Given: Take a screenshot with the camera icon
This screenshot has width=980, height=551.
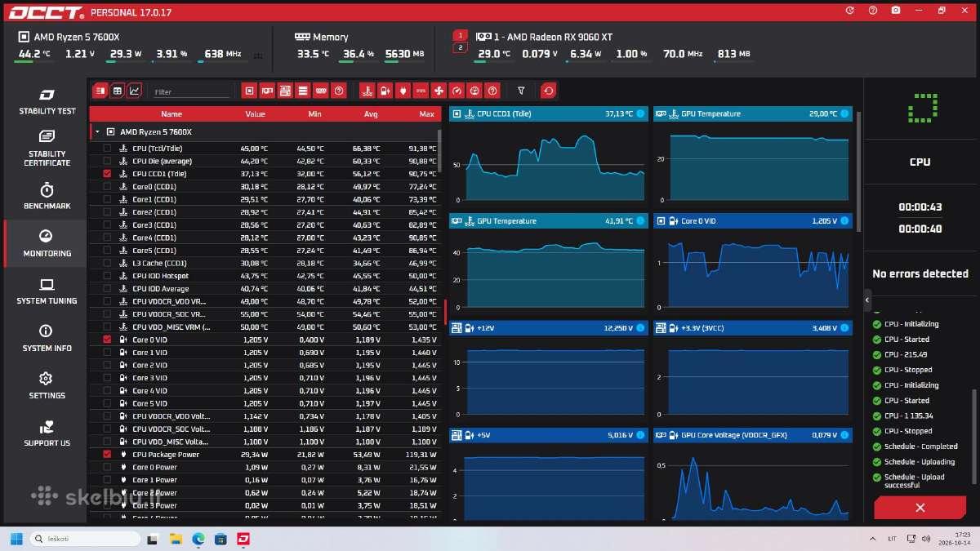Looking at the screenshot, I should pos(896,11).
